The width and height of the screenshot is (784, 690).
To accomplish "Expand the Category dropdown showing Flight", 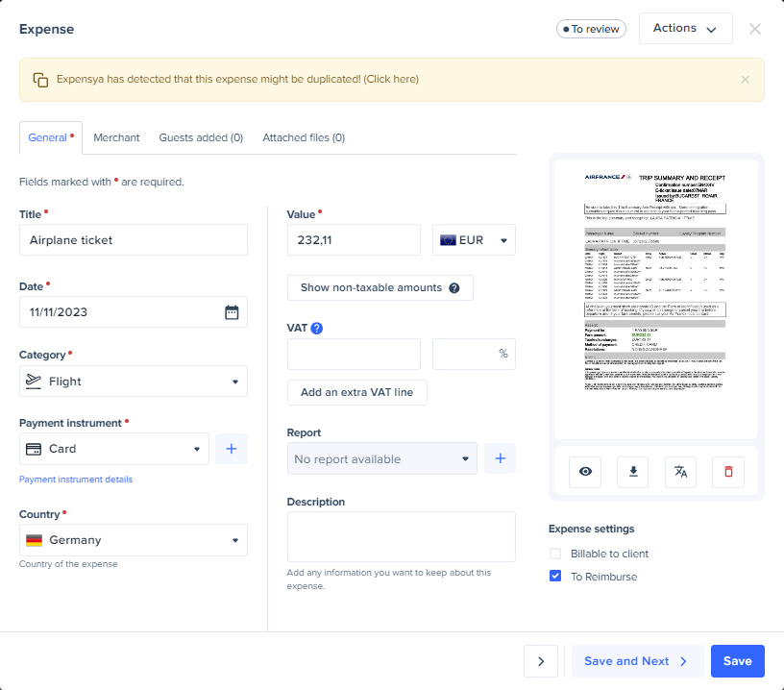I will [133, 381].
